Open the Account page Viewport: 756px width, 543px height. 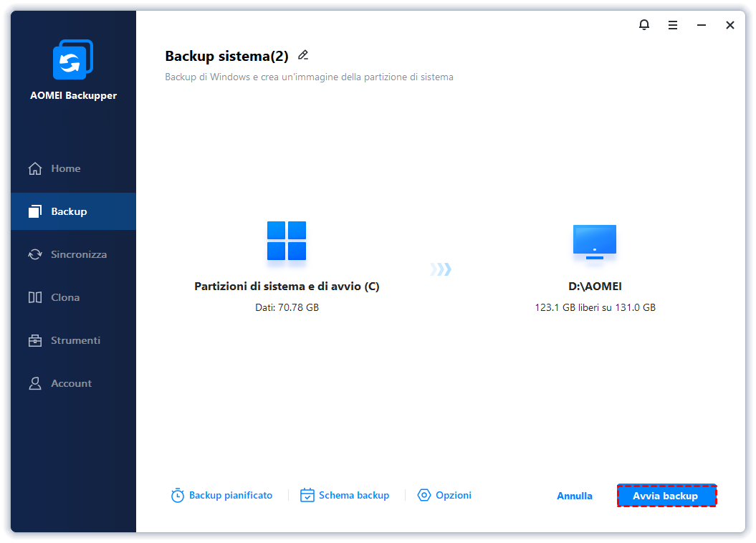click(71, 383)
